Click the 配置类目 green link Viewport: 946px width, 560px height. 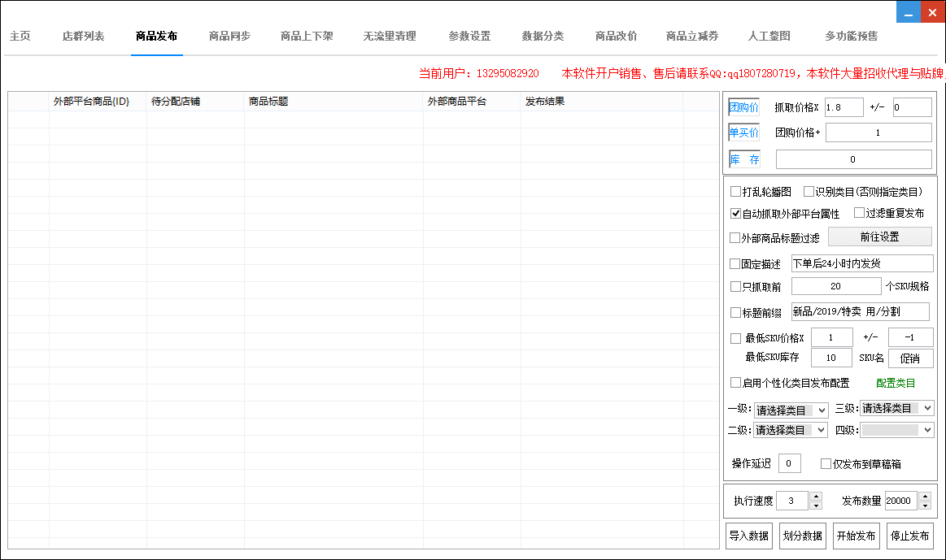tap(895, 383)
